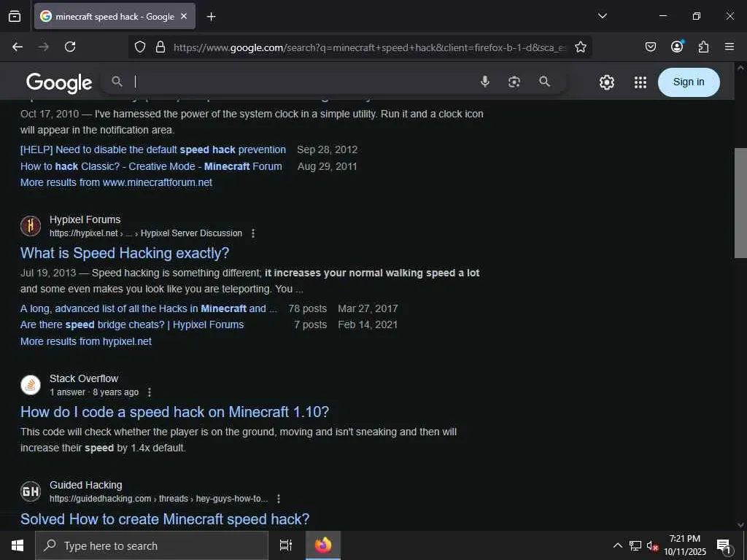Expand the list all tabs chevron
This screenshot has width=747, height=560.
[x=602, y=16]
